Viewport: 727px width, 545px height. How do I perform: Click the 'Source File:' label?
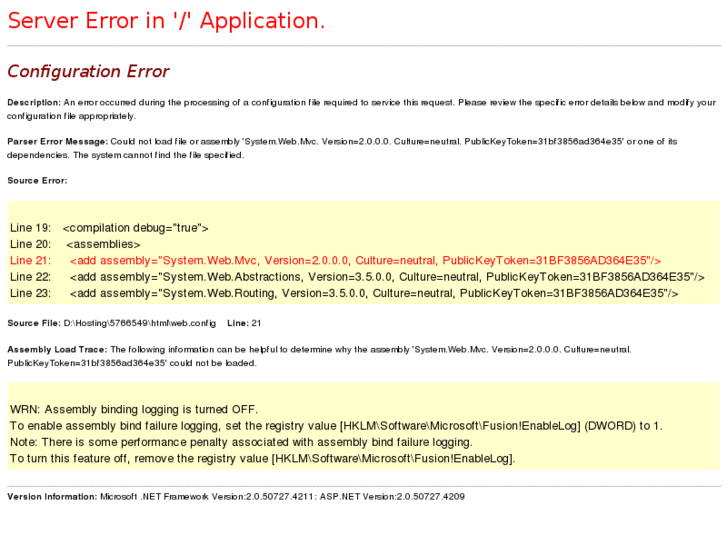[x=34, y=323]
